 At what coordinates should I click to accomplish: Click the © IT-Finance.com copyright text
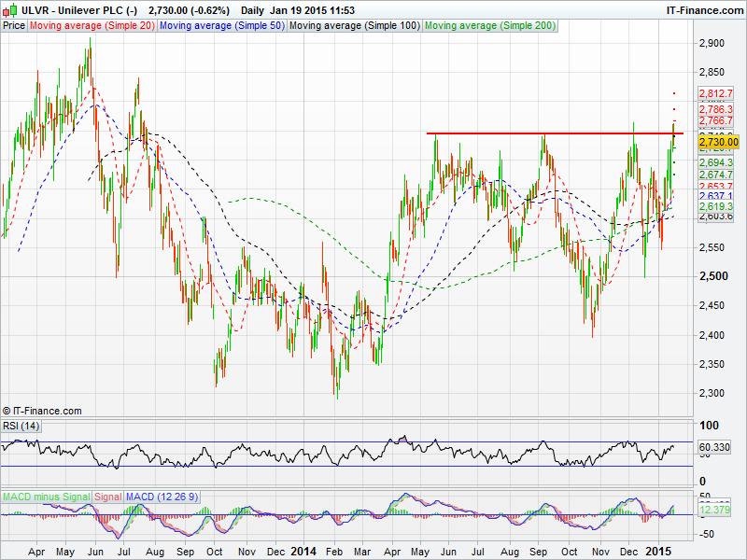pos(43,411)
